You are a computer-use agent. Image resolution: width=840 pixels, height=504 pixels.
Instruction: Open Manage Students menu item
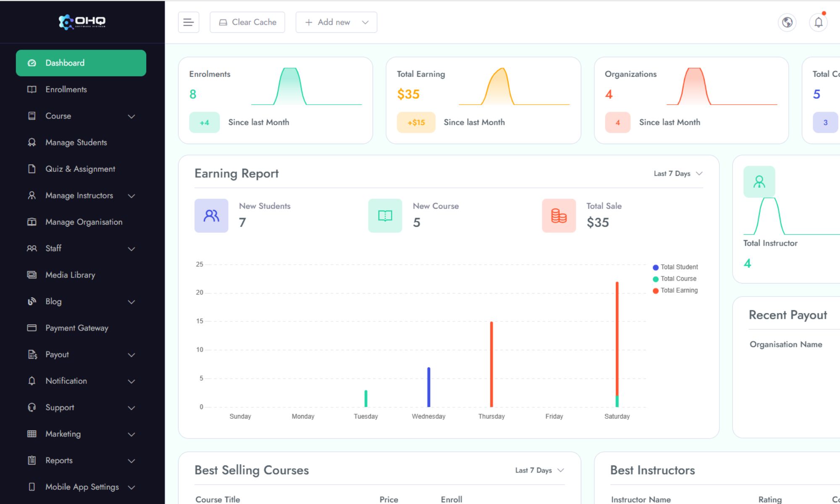tap(81, 142)
